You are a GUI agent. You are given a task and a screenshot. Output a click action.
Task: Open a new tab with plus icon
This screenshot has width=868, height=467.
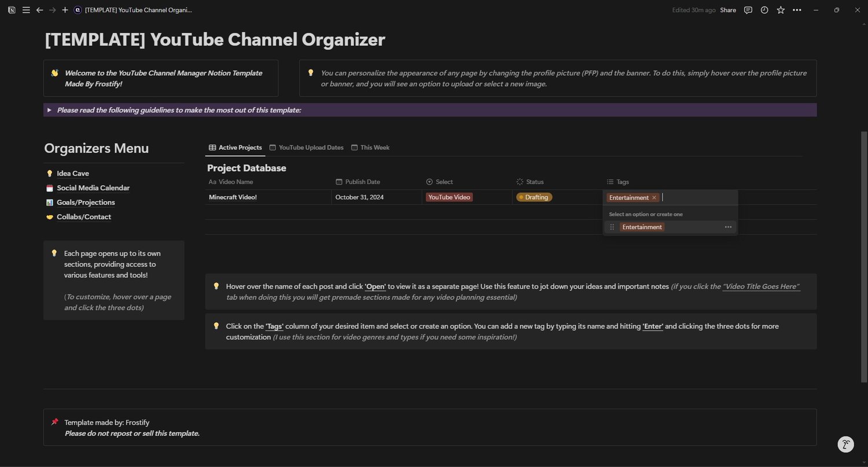click(65, 10)
